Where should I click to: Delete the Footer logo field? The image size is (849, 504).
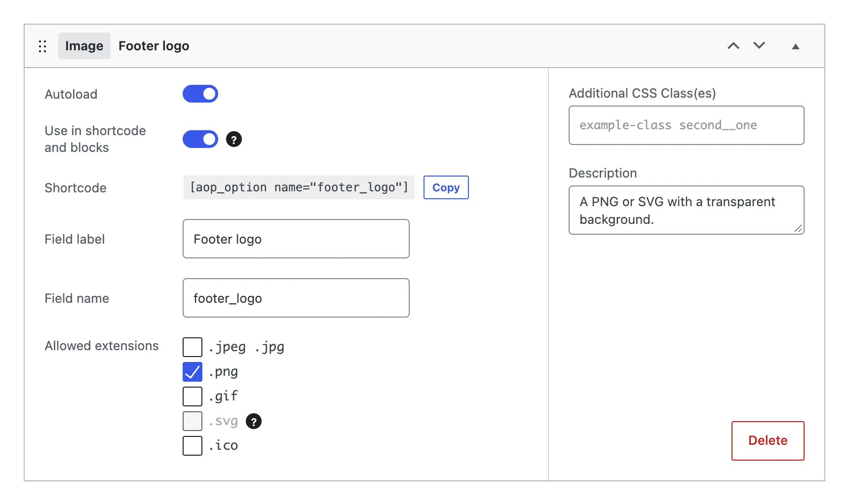pyautogui.click(x=768, y=441)
